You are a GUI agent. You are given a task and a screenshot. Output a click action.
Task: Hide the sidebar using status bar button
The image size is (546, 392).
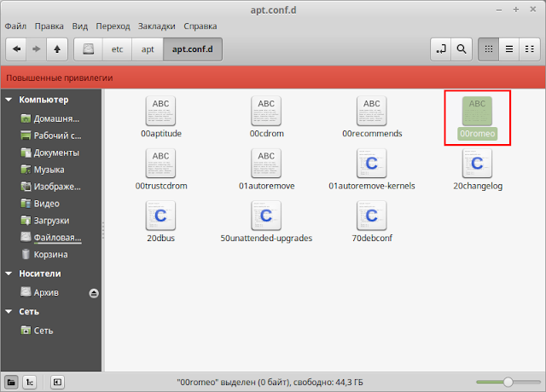(57, 383)
